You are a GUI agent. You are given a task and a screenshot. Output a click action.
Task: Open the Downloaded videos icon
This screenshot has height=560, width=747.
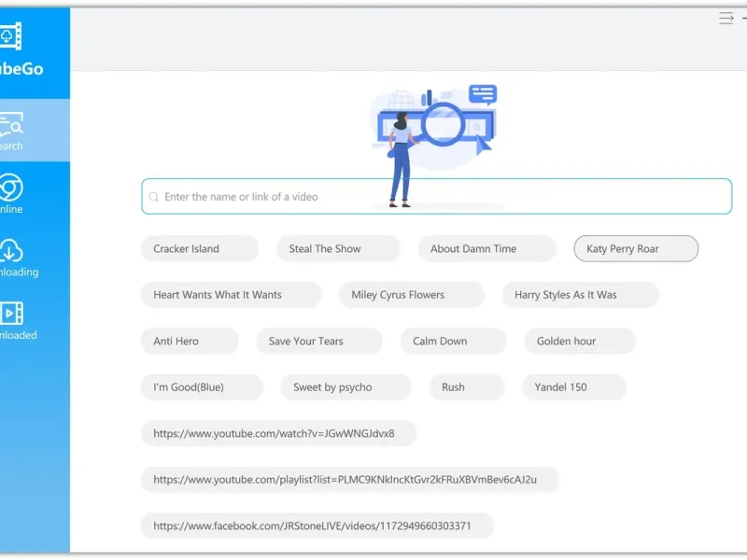click(11, 315)
